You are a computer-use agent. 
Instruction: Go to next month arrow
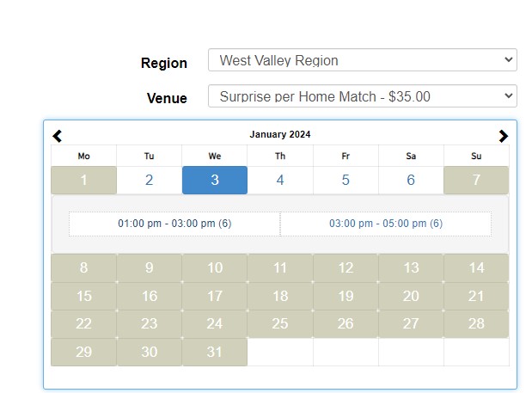(503, 136)
